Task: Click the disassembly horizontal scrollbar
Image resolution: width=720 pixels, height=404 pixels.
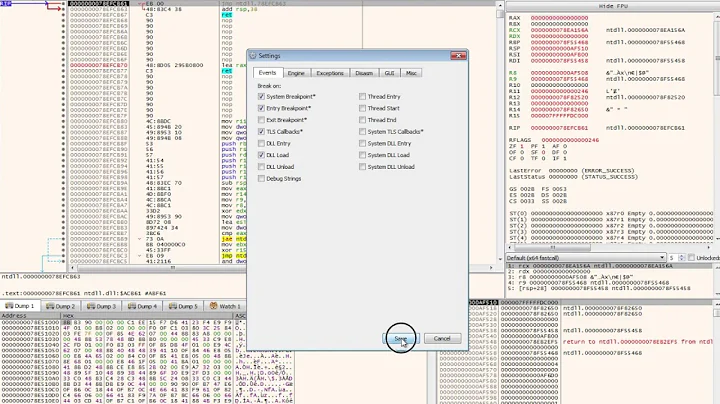Action: pyautogui.click(x=281, y=267)
